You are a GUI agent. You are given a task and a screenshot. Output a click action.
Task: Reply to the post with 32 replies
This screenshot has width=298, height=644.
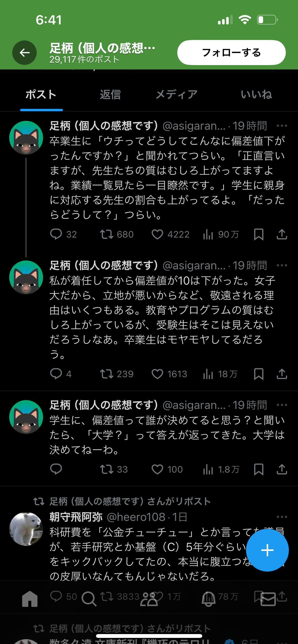56,234
